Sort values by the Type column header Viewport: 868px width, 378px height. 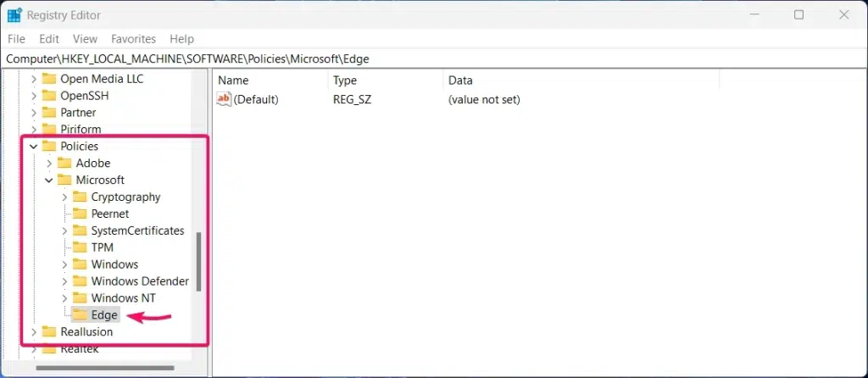click(x=386, y=81)
